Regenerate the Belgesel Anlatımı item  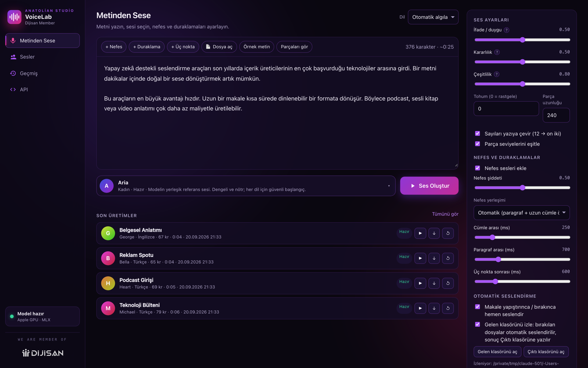coord(448,233)
